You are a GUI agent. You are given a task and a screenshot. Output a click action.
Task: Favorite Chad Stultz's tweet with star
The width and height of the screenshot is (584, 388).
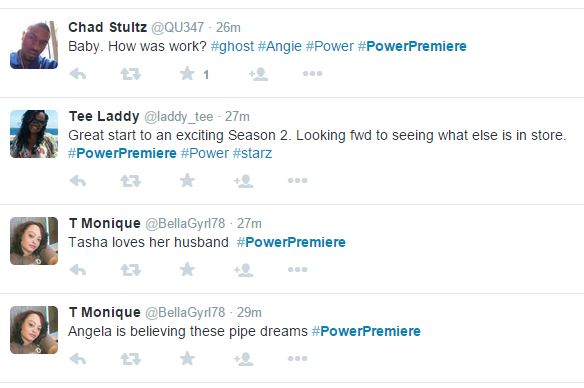187,73
